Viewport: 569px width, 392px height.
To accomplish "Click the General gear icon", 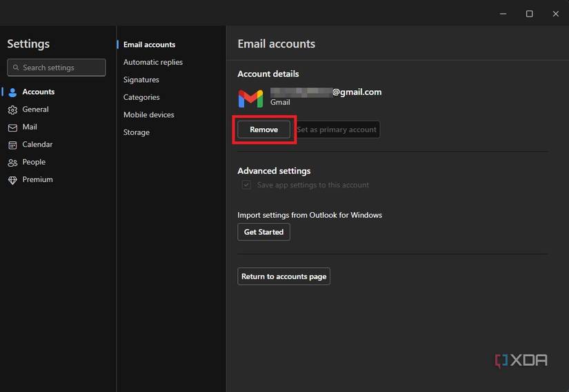I will coord(12,110).
